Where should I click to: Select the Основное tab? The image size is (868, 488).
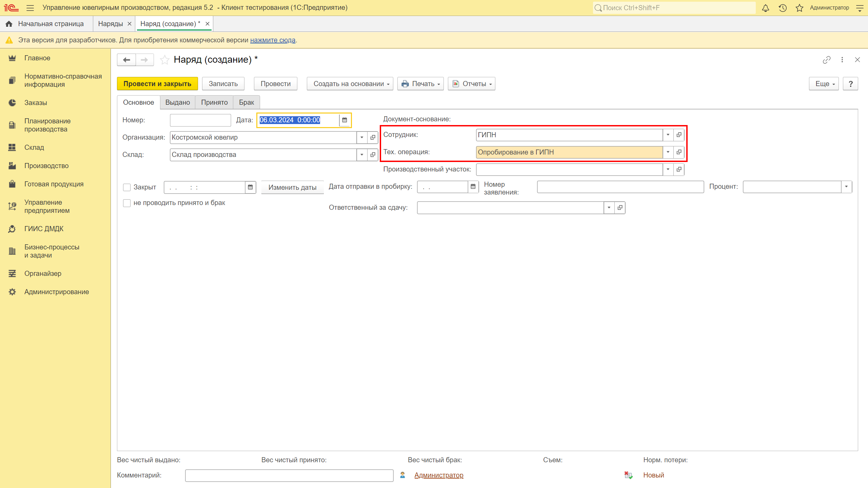(138, 102)
